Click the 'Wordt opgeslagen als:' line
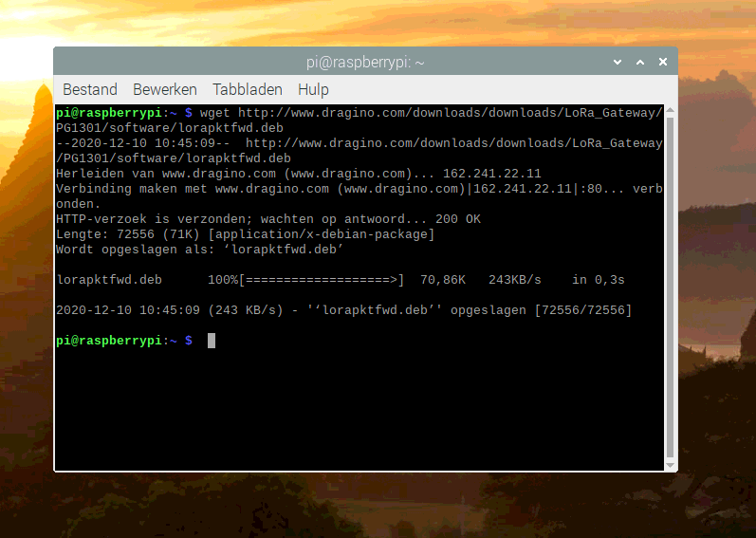This screenshot has width=756, height=538. pos(199,250)
